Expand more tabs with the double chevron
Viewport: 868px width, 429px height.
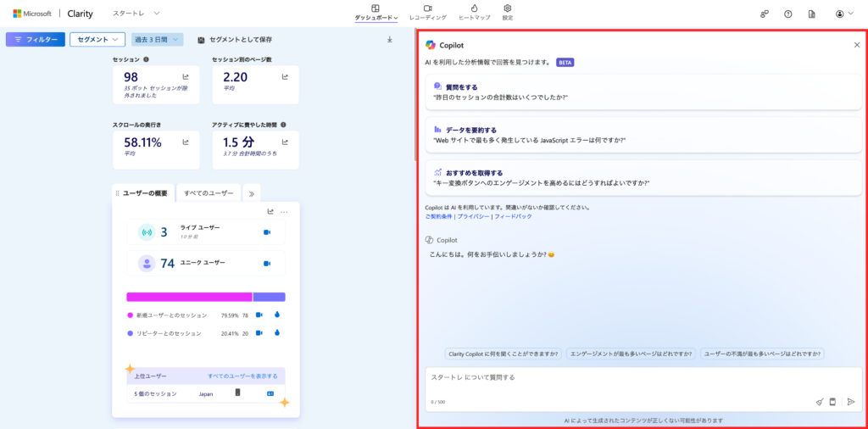tap(252, 193)
